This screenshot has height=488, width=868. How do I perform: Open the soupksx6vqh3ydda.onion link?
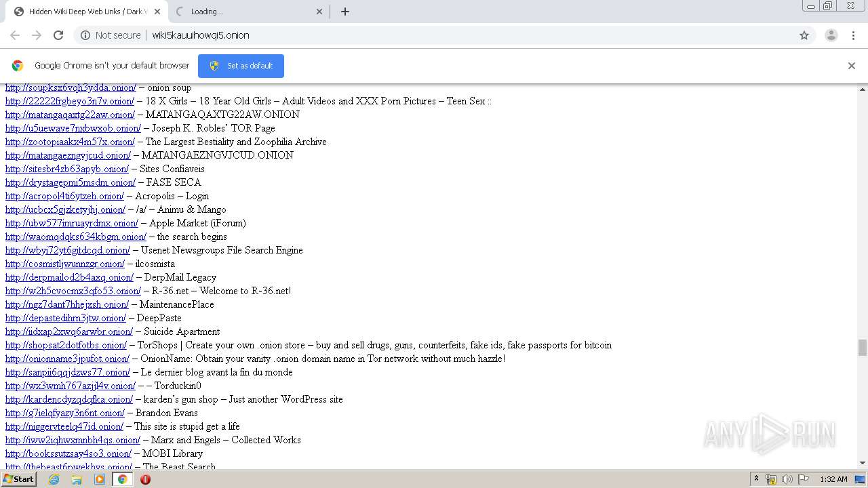coord(71,87)
